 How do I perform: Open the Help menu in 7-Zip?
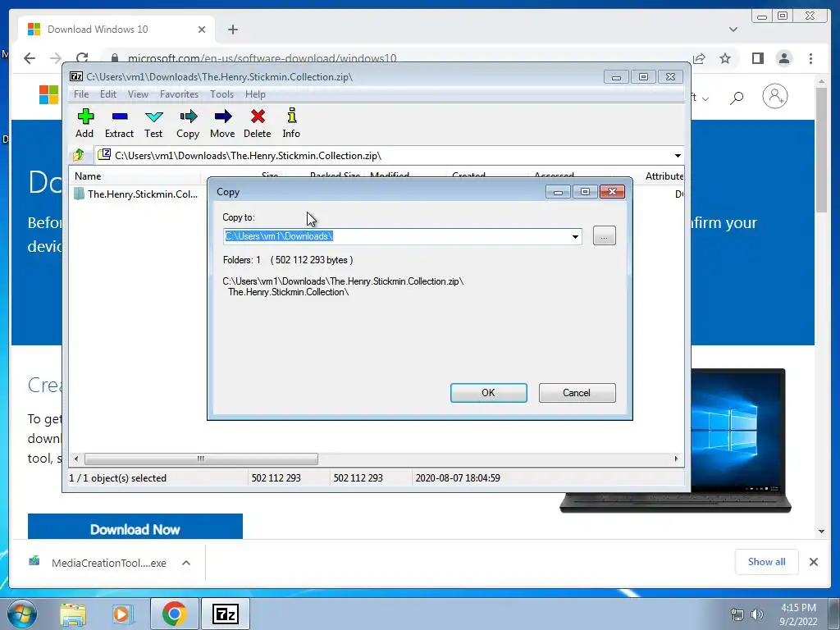click(x=256, y=94)
